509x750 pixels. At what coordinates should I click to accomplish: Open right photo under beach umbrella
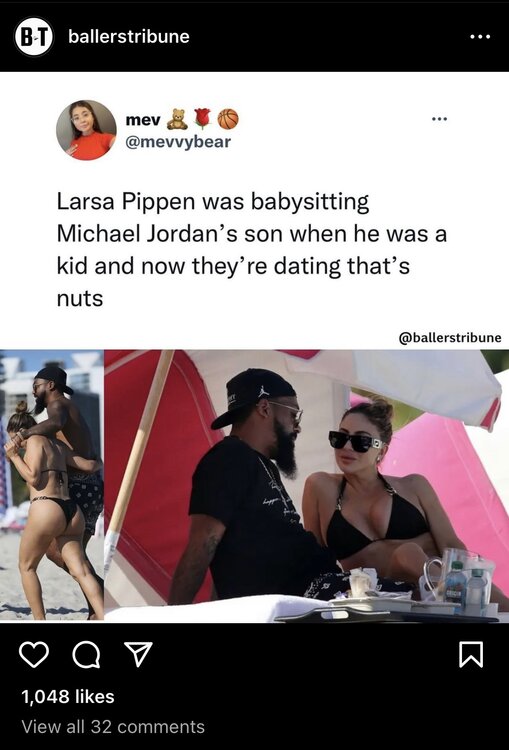coord(307,486)
